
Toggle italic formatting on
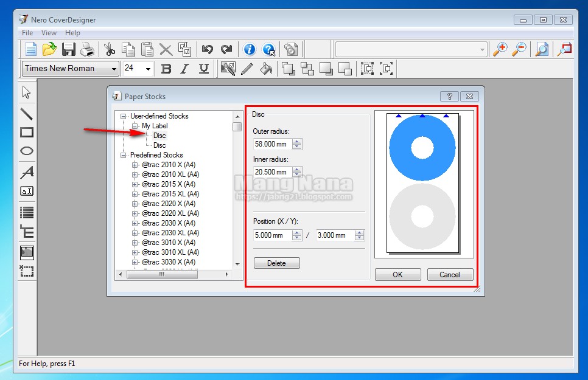pyautogui.click(x=184, y=69)
